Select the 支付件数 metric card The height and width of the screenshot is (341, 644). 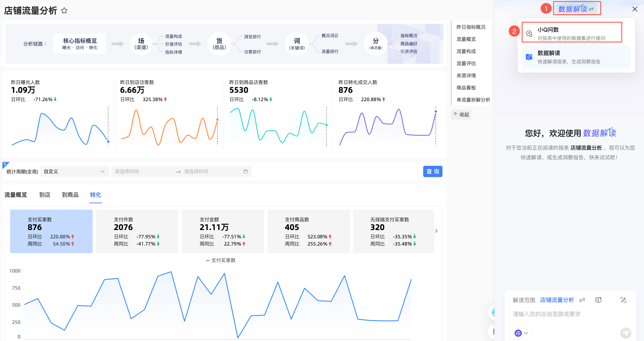point(137,231)
